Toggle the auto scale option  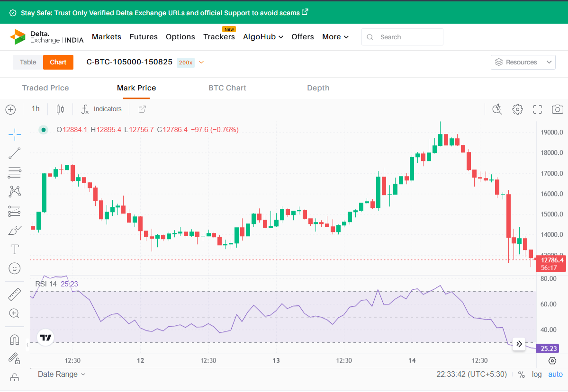click(555, 374)
